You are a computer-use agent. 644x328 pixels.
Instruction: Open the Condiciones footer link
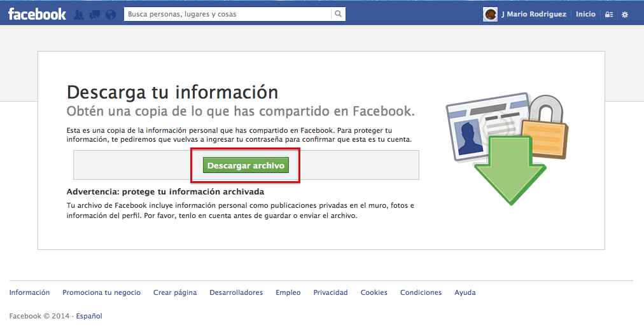click(x=421, y=292)
